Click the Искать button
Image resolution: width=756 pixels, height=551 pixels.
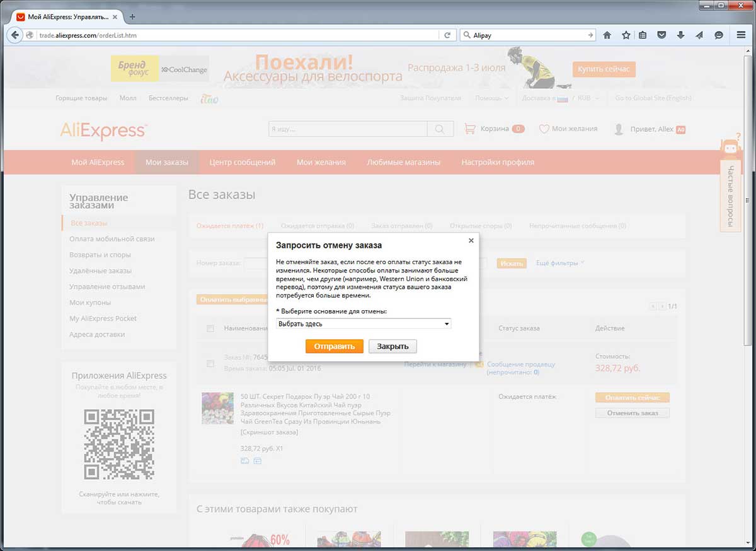click(x=512, y=263)
